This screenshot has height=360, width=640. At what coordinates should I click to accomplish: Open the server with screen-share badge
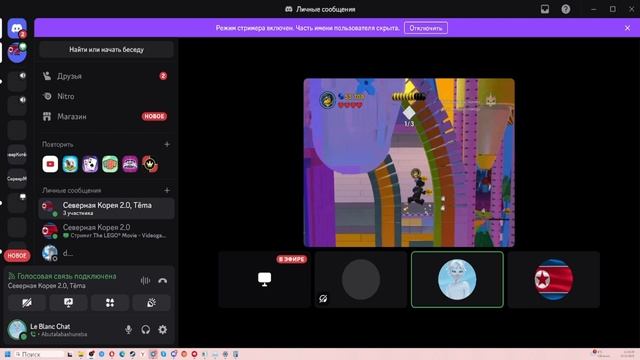point(17,203)
